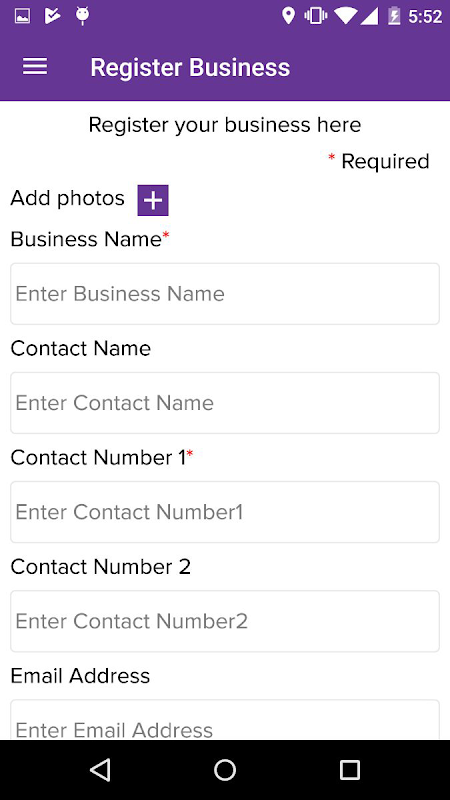Tap the Play Store notification icon

coord(53,16)
